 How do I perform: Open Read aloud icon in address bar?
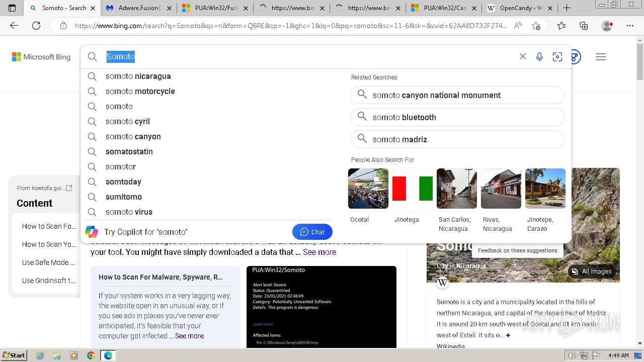click(x=518, y=26)
